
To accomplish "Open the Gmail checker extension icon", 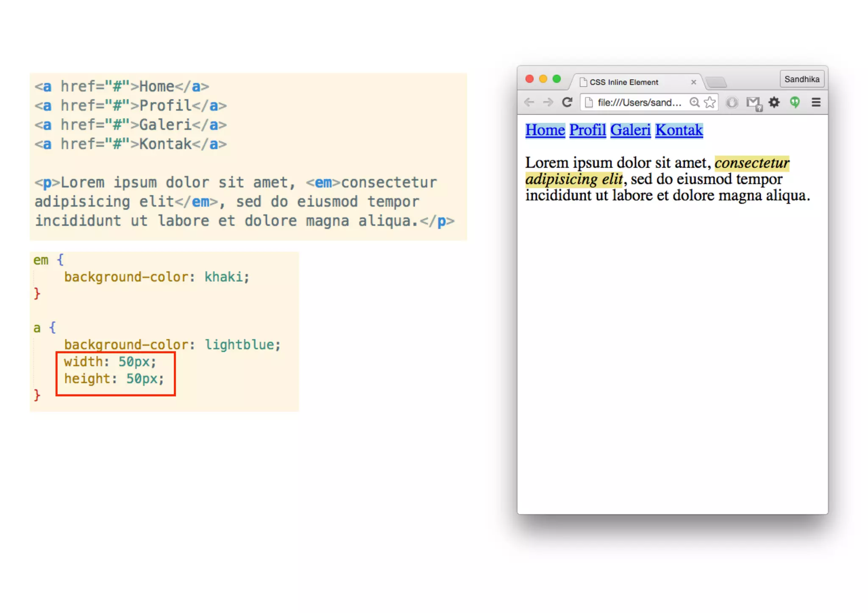I will [754, 103].
